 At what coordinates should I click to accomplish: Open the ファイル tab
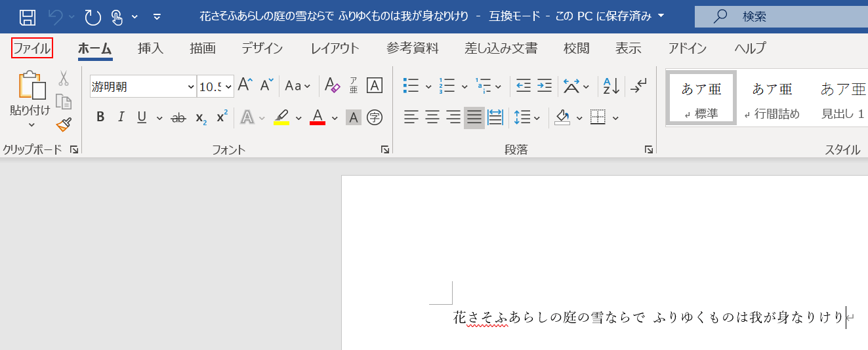tap(31, 48)
